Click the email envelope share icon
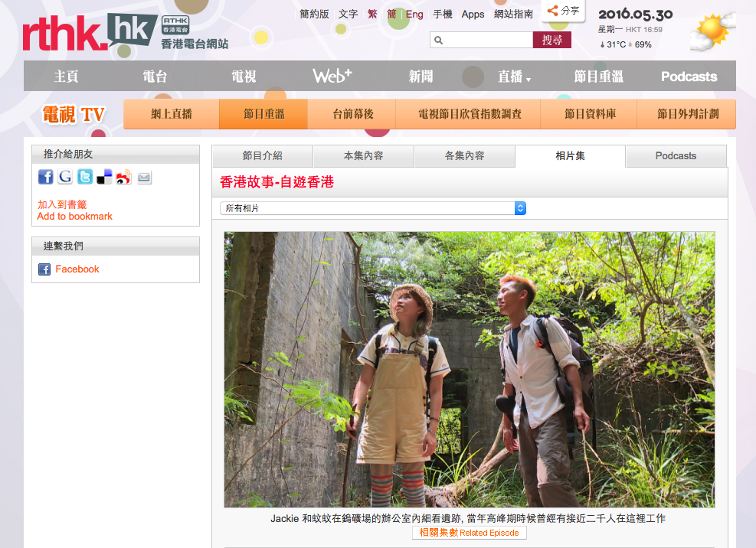Screen dimensions: 756x548 (144, 178)
